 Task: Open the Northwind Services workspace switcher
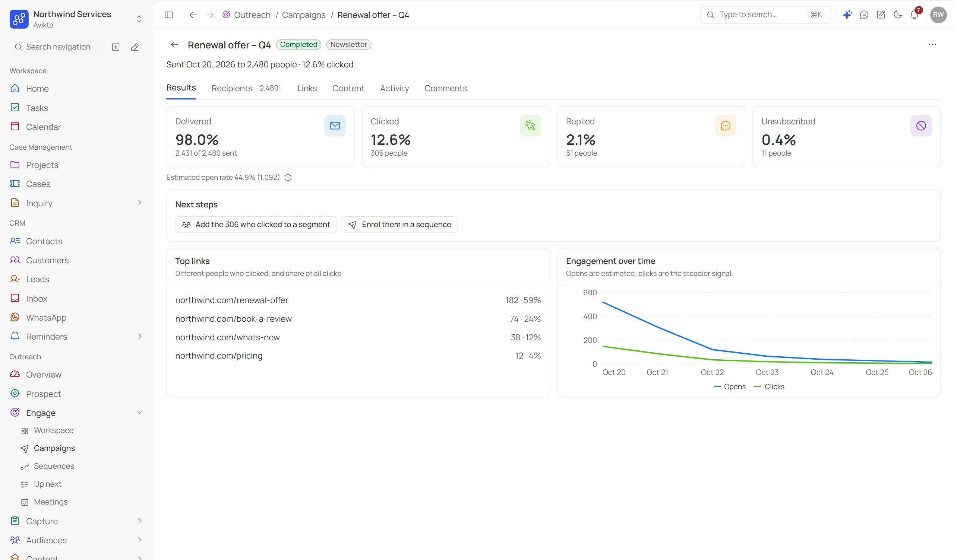pyautogui.click(x=76, y=19)
